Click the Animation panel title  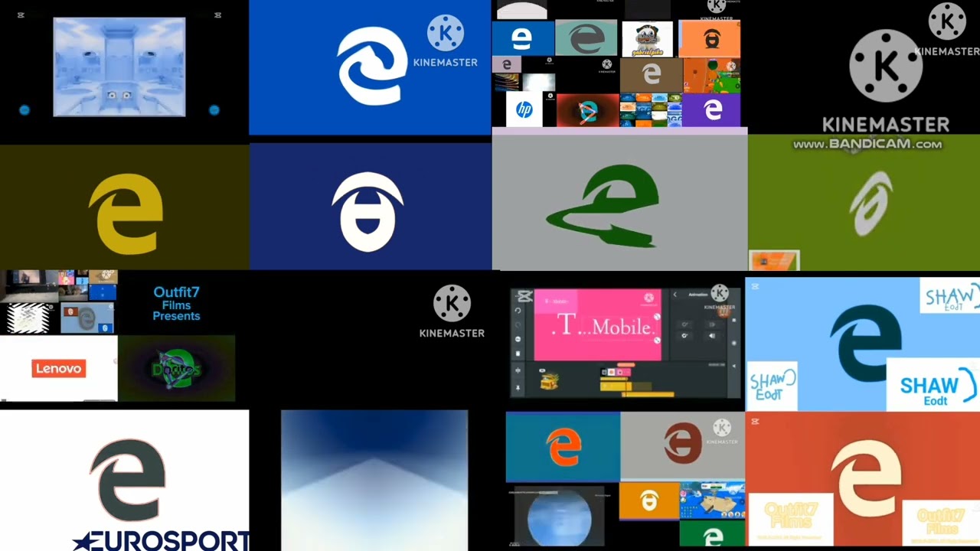[x=698, y=295]
